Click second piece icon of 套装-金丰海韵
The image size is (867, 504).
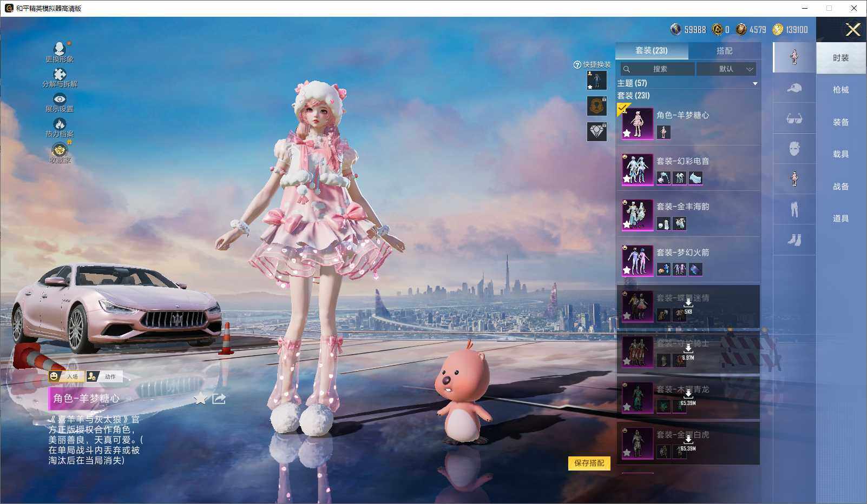click(679, 223)
